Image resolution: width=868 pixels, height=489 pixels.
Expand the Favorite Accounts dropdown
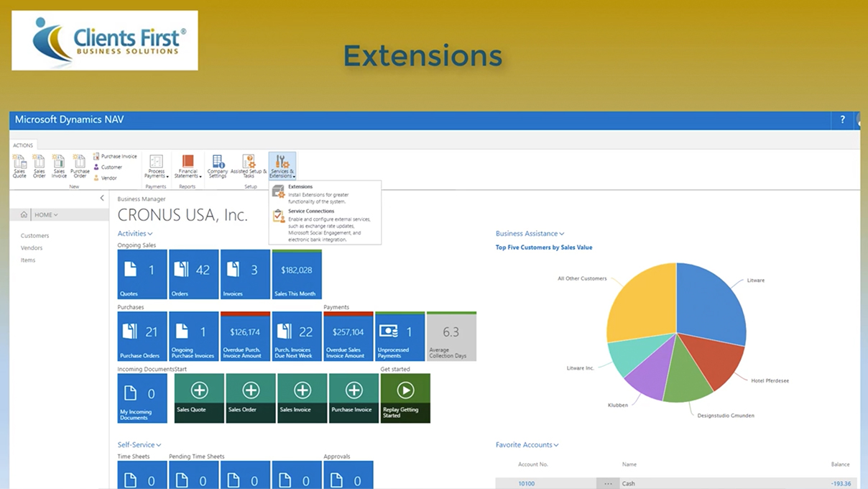[x=527, y=444]
